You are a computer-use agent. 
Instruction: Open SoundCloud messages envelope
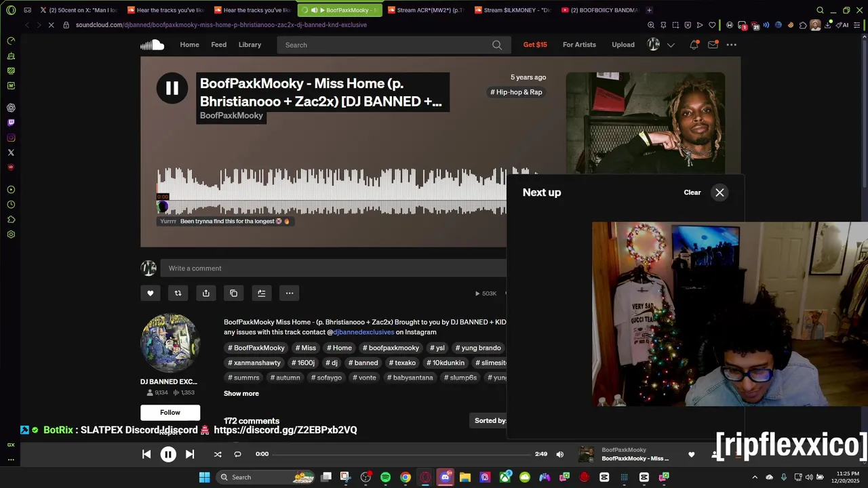pyautogui.click(x=713, y=45)
